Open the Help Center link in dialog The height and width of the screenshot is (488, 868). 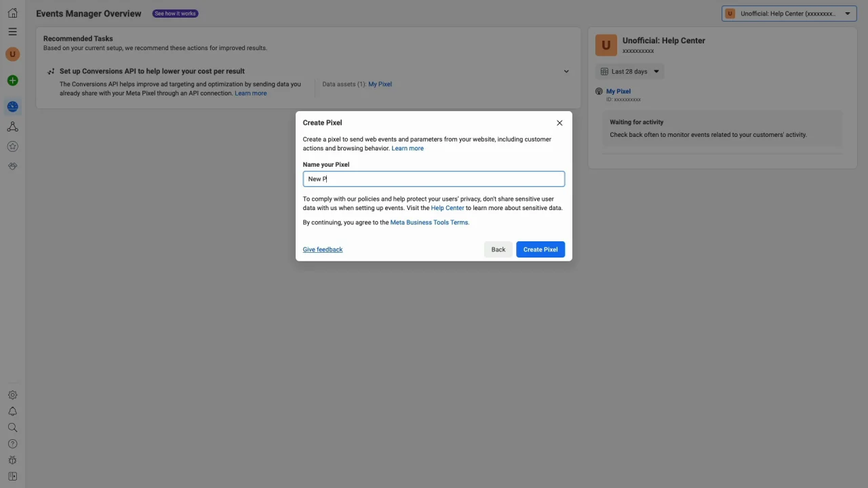448,208
